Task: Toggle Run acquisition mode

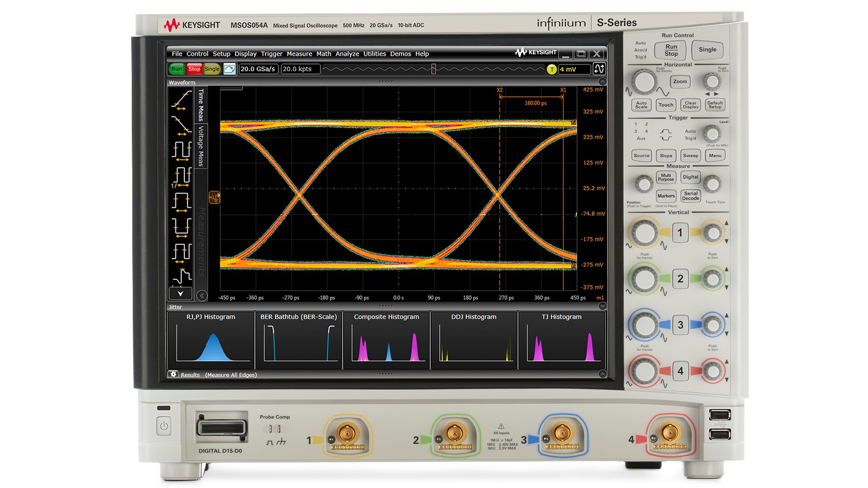Action: click(x=176, y=69)
